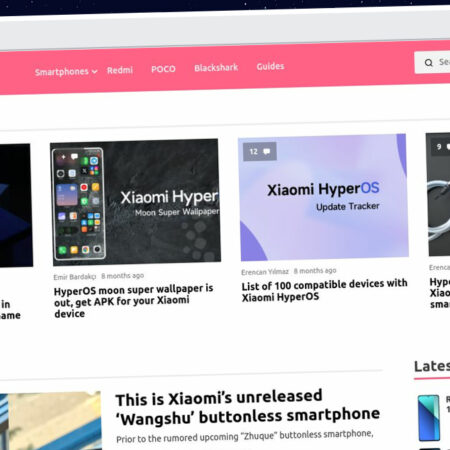The width and height of the screenshot is (450, 450).
Task: Go to the Blackshark section
Action: tap(216, 67)
